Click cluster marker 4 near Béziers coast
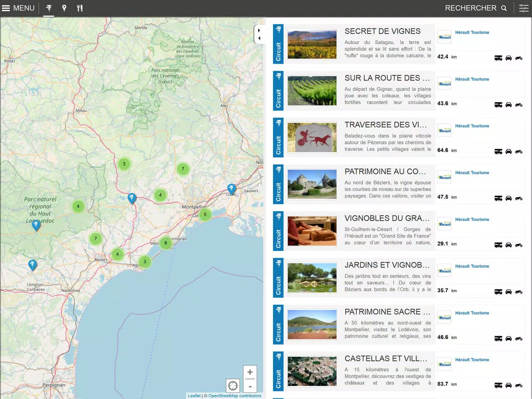532x399 pixels. pyautogui.click(x=118, y=254)
